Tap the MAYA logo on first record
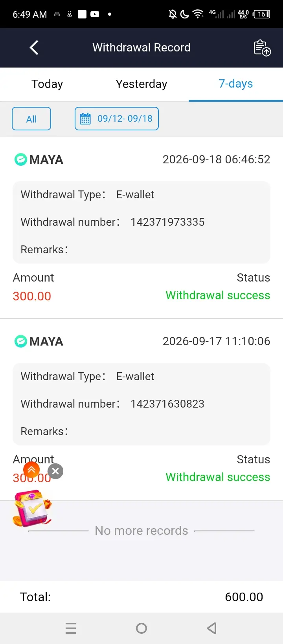283x644 pixels. coord(20,159)
